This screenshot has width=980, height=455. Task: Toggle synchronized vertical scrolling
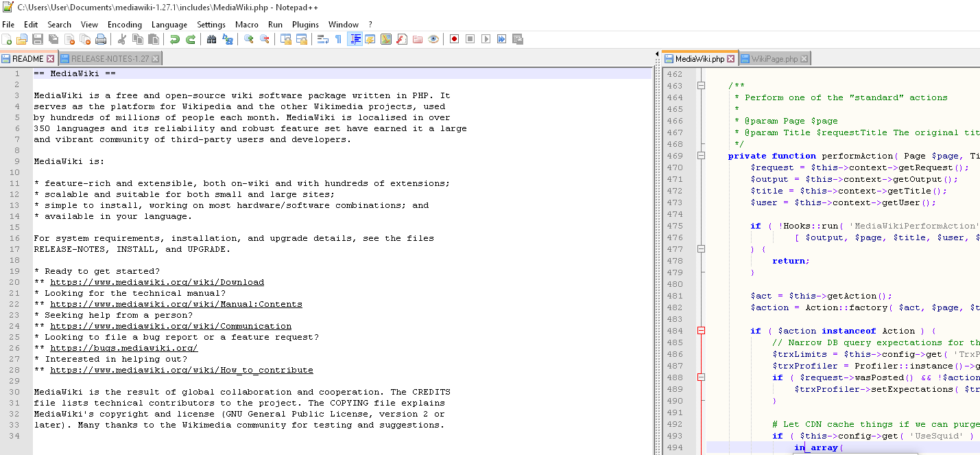285,39
